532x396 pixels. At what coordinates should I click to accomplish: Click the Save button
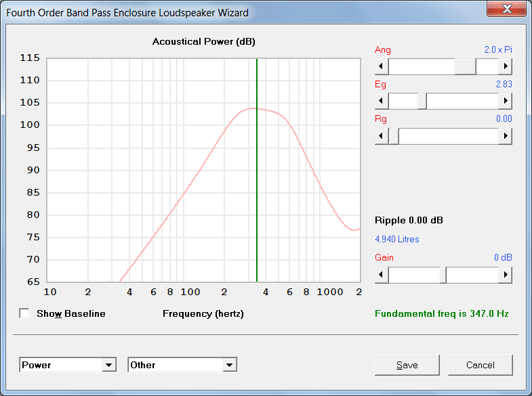(407, 365)
